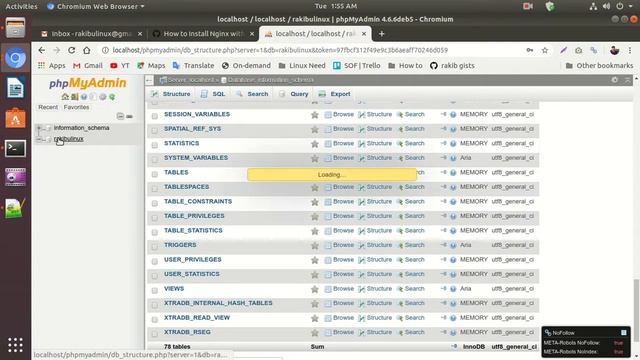Bookmark this page with the star icon

point(544,50)
